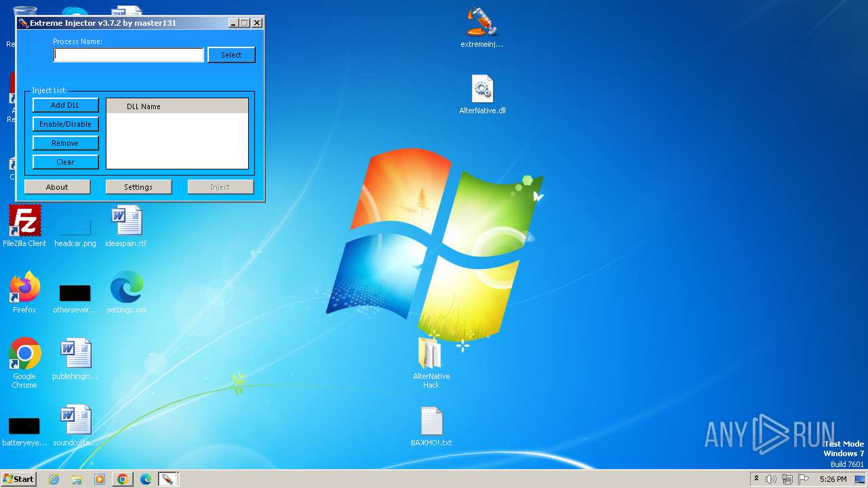
Task: Open network status tray icon
Action: point(787,479)
